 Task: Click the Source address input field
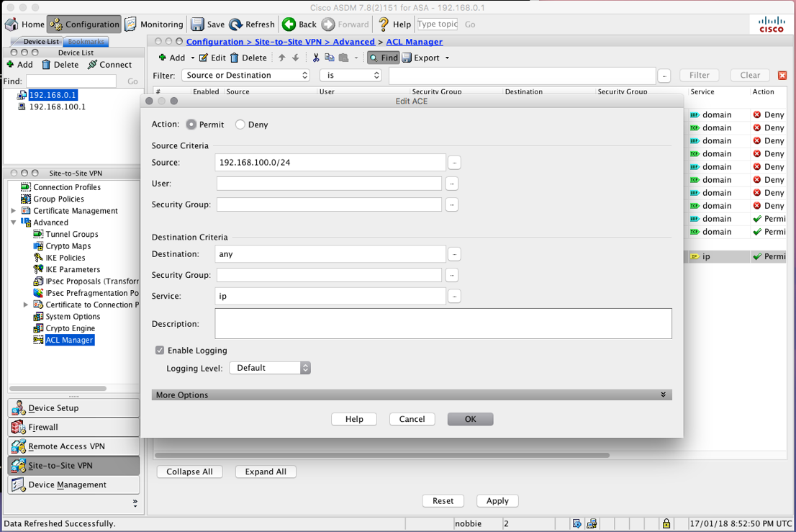[x=330, y=163]
